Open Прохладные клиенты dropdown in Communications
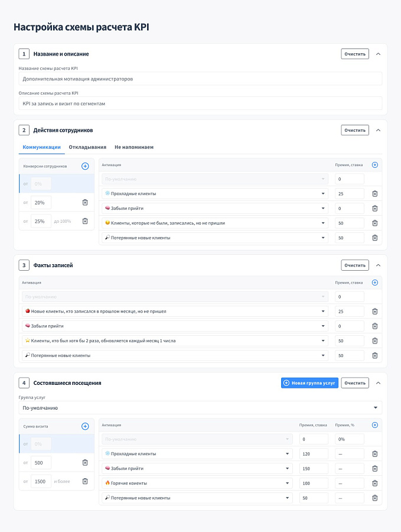The image size is (401, 532). (x=215, y=194)
